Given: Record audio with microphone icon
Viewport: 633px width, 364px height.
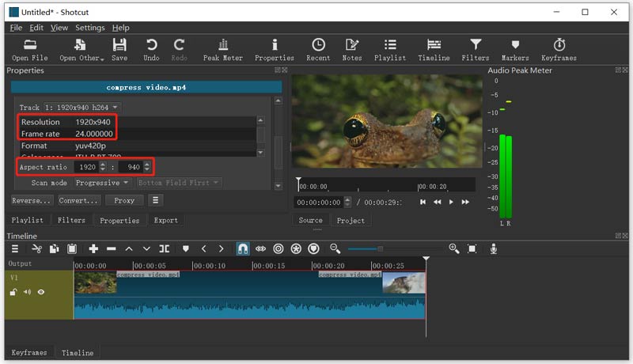Looking at the screenshot, I should [493, 248].
